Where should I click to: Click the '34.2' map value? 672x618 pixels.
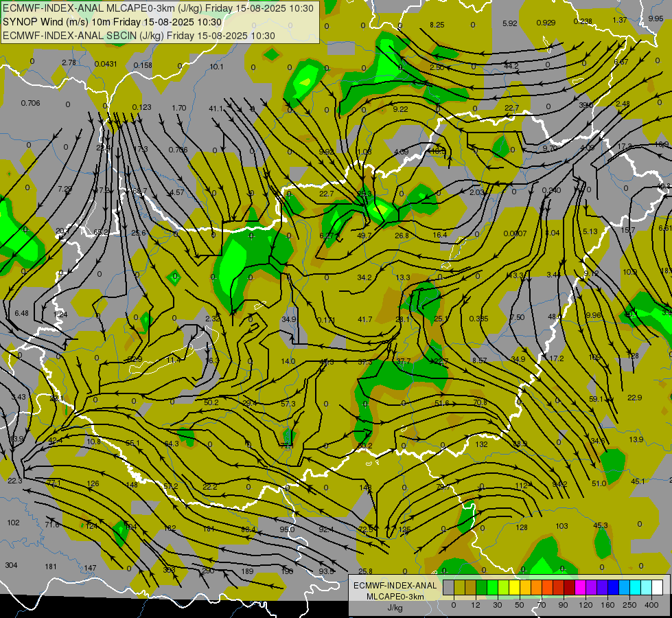[x=364, y=277]
